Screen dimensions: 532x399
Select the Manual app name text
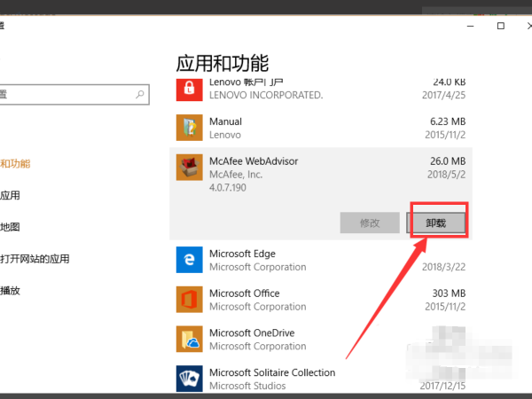coord(225,121)
